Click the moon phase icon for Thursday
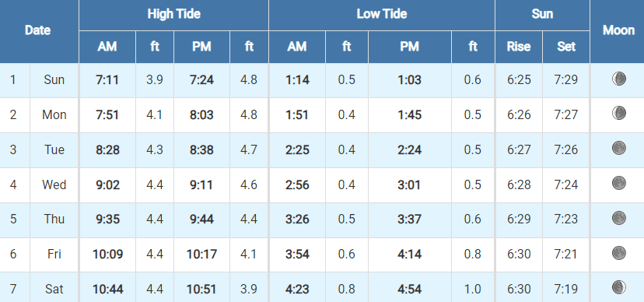Image resolution: width=644 pixels, height=302 pixels. [618, 218]
